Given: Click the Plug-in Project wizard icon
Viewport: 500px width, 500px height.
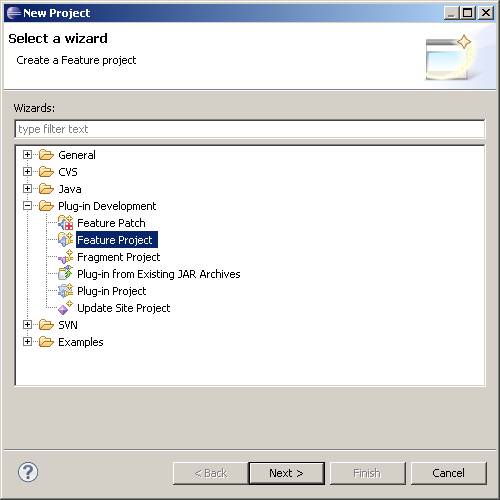Looking at the screenshot, I should coord(65,291).
